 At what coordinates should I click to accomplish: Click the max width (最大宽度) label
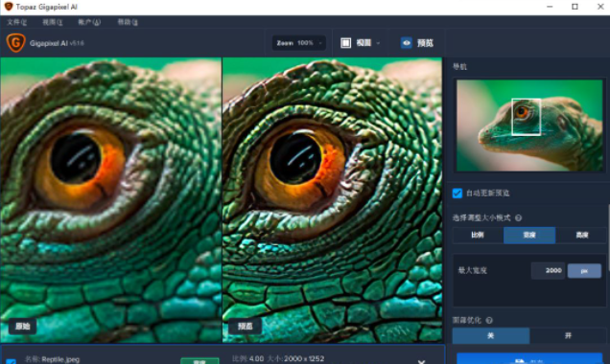[472, 271]
